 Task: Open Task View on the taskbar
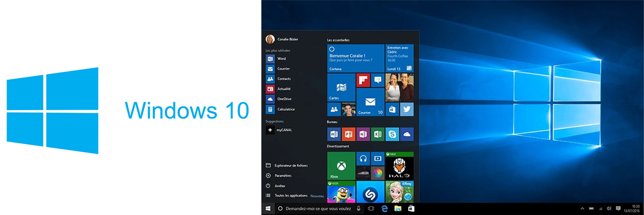[371, 208]
